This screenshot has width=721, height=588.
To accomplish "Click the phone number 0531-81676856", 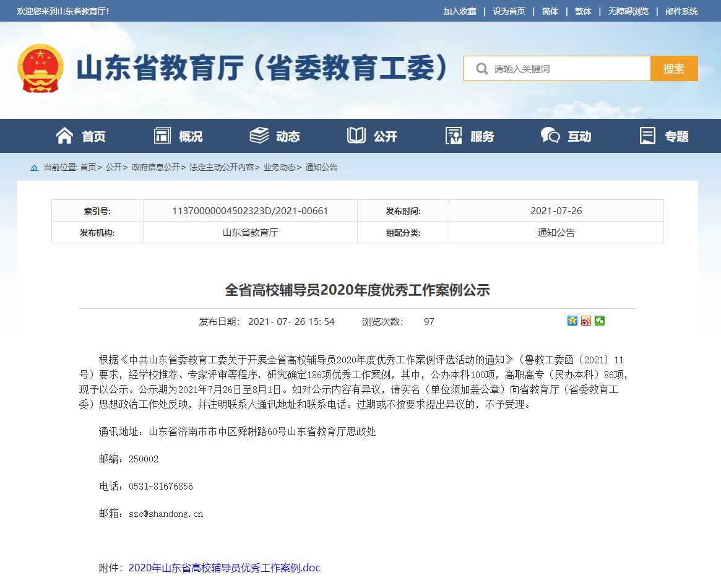I will point(161,486).
